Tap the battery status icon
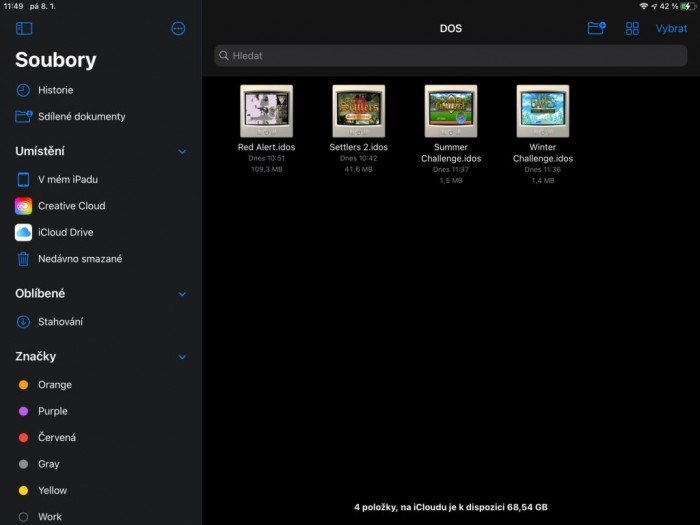This screenshot has height=525, width=700. (688, 6)
